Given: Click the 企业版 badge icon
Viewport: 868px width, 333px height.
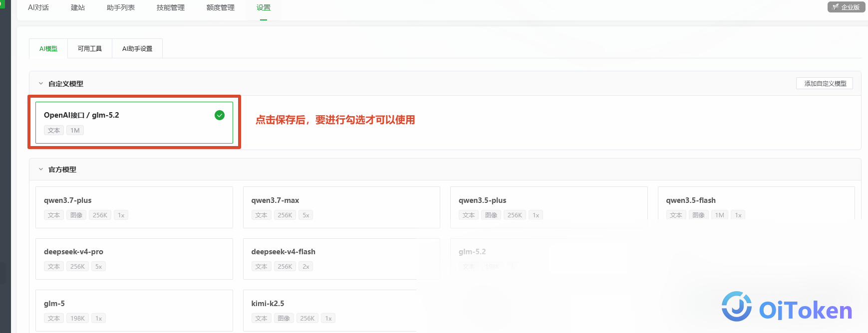Looking at the screenshot, I should pos(846,7).
